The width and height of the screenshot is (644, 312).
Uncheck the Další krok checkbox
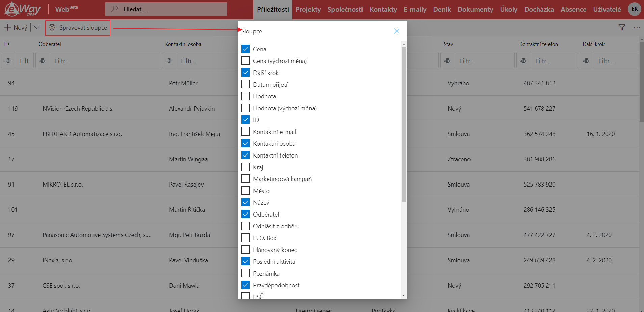click(246, 73)
